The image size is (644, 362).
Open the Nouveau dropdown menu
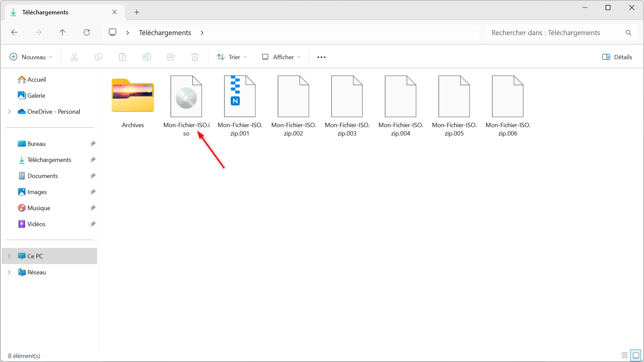[x=31, y=57]
